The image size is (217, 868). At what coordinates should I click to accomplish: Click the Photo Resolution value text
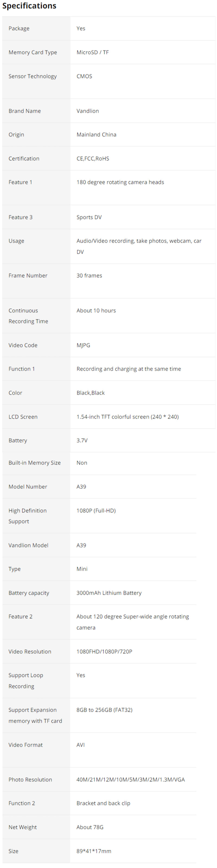(x=130, y=779)
